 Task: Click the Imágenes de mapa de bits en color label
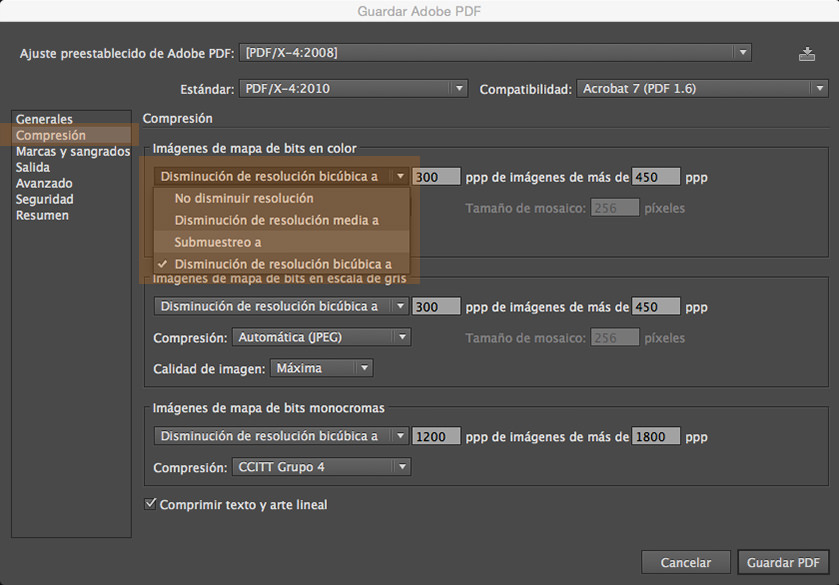pos(255,148)
